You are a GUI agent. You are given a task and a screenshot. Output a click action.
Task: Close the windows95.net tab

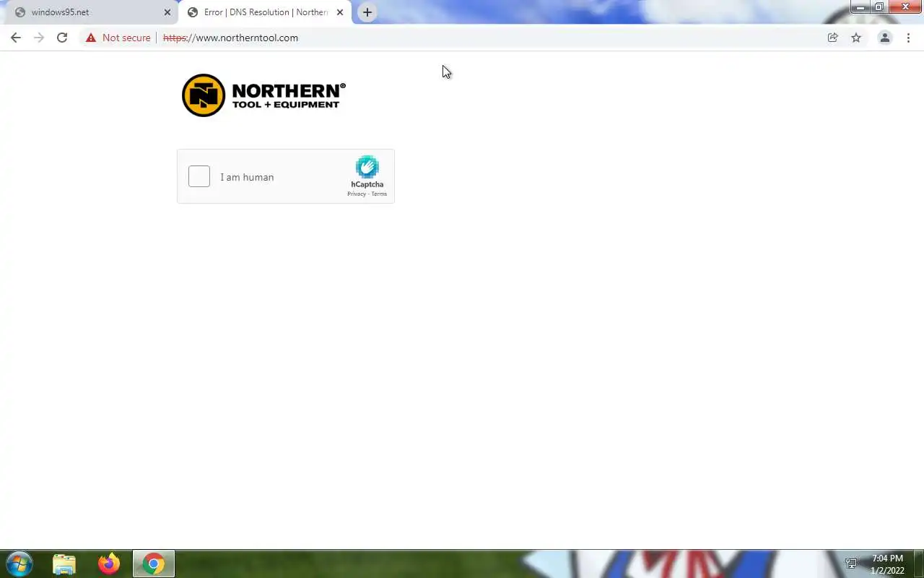pos(167,12)
